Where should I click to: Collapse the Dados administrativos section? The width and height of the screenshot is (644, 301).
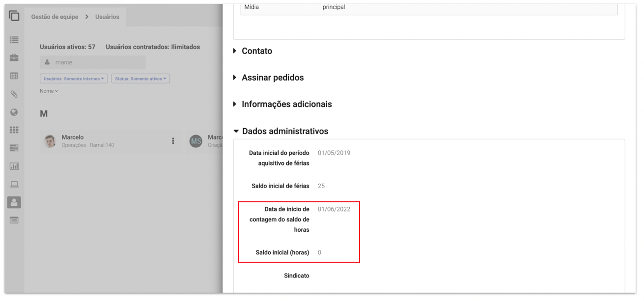284,131
